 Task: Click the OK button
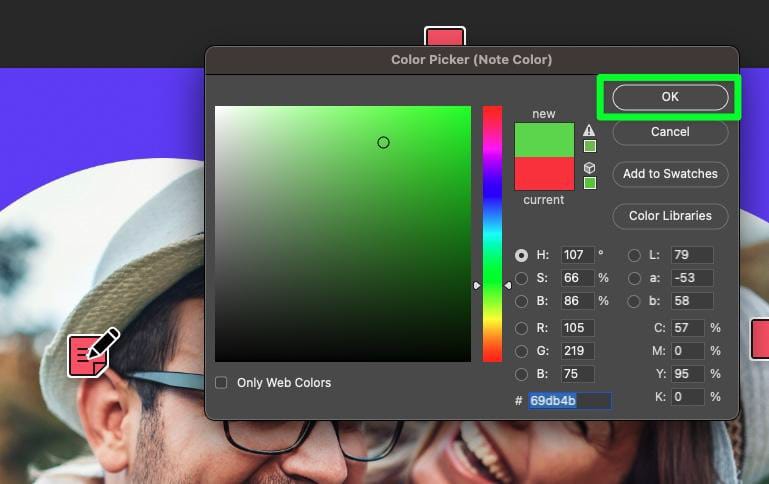670,97
